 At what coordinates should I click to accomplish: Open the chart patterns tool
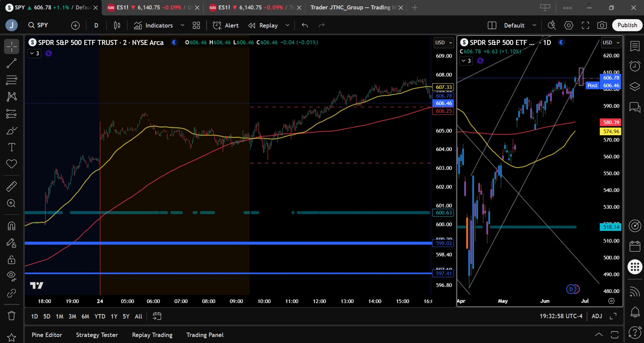point(11,97)
